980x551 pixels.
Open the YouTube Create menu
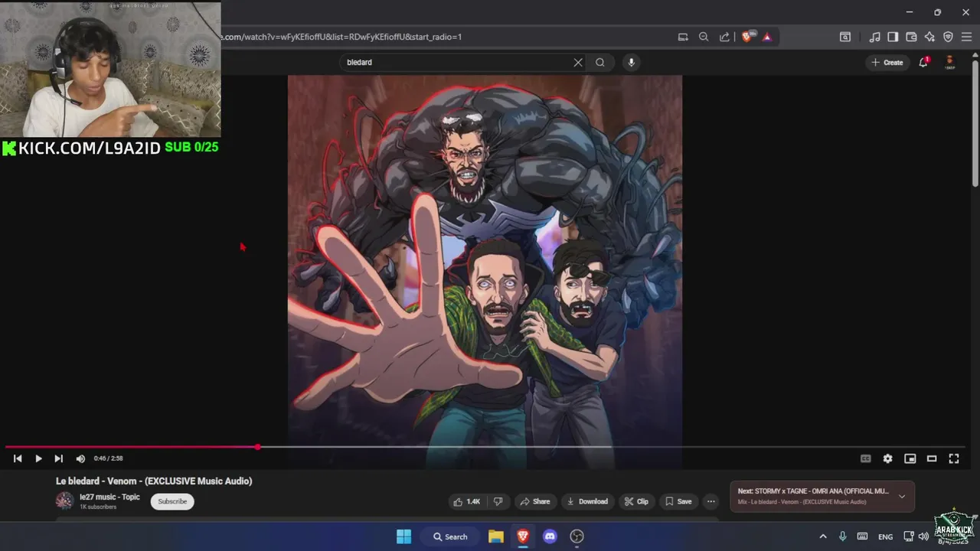[887, 63]
